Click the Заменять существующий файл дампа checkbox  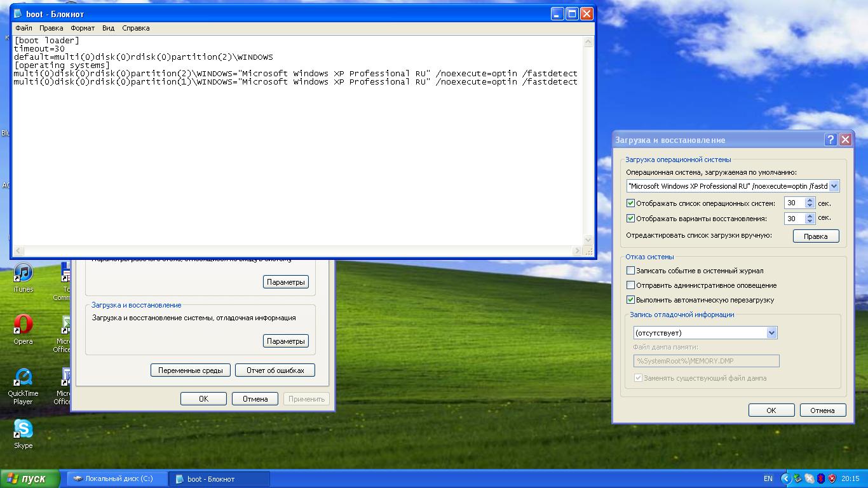point(638,378)
